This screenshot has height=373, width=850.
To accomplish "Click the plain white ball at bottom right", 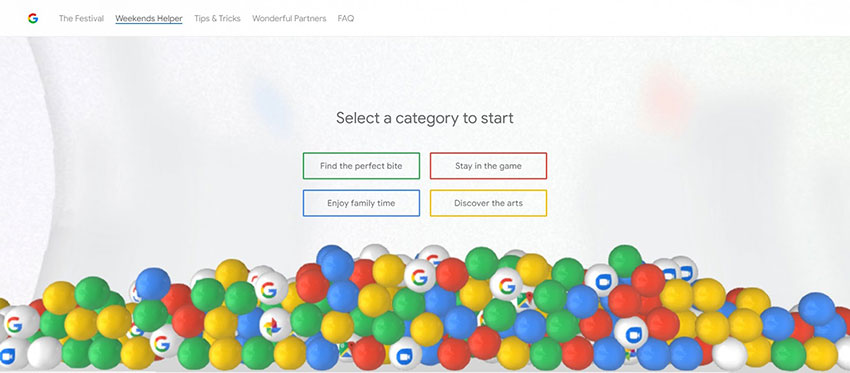I will (x=730, y=355).
